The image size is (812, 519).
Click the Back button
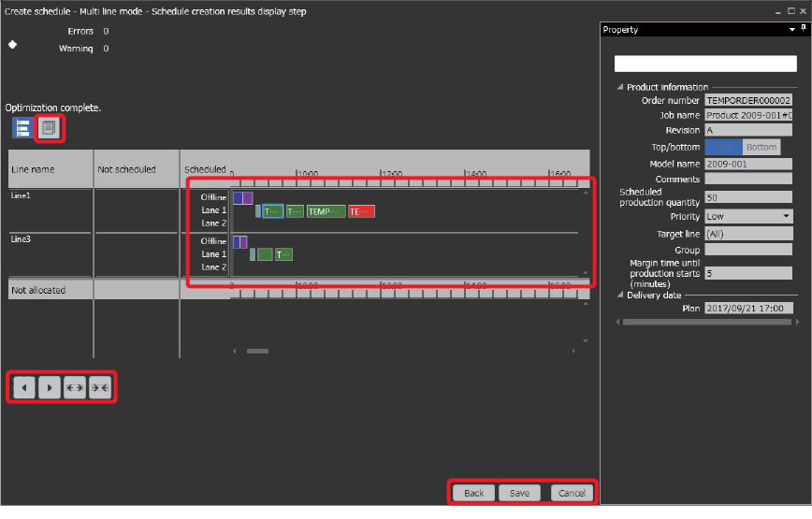pyautogui.click(x=474, y=493)
